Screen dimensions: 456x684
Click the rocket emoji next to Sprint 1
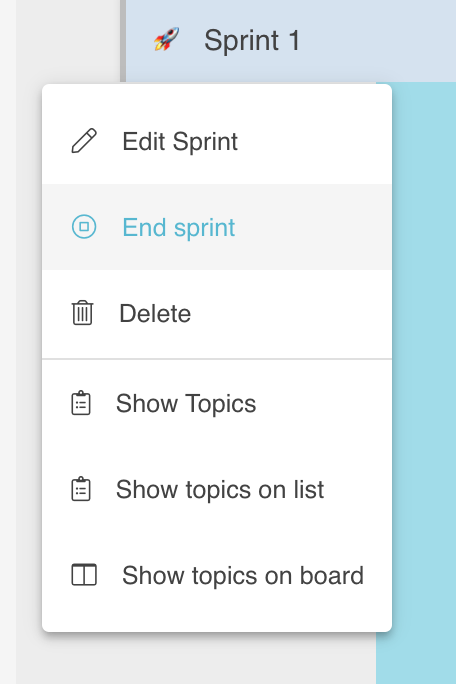(166, 39)
